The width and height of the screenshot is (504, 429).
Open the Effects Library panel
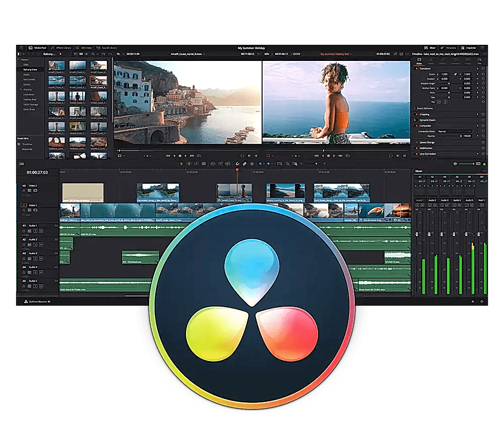pyautogui.click(x=61, y=47)
